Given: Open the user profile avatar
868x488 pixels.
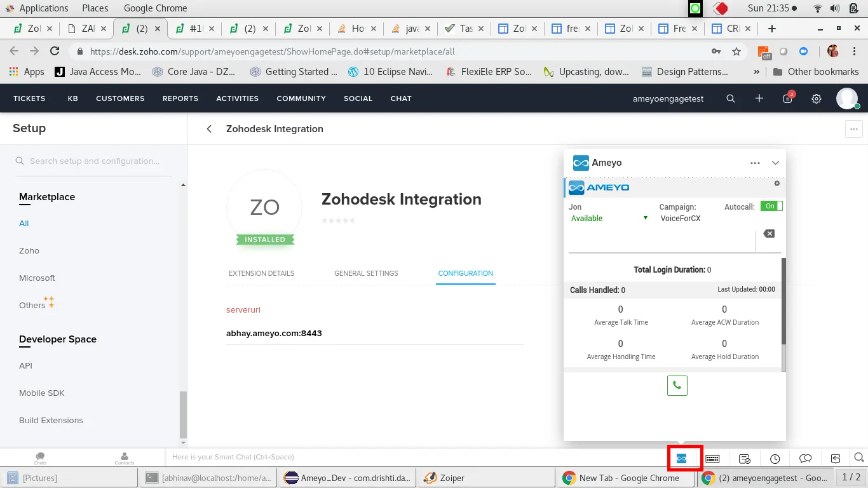Looking at the screenshot, I should point(847,98).
